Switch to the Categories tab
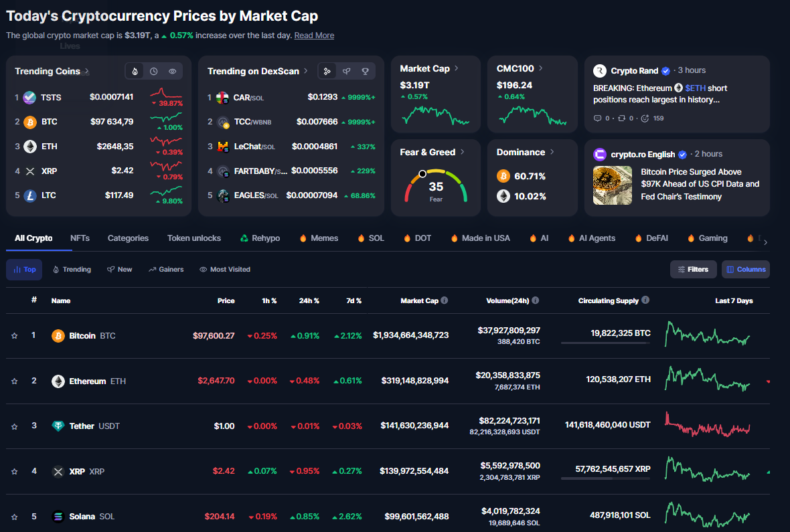The height and width of the screenshot is (532, 790). [x=128, y=238]
